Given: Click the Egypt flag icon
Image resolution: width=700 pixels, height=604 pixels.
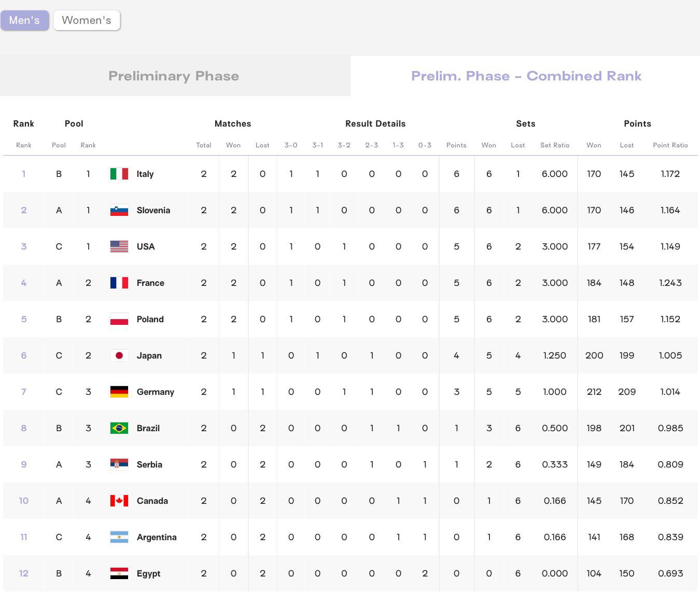Looking at the screenshot, I should point(119,573).
